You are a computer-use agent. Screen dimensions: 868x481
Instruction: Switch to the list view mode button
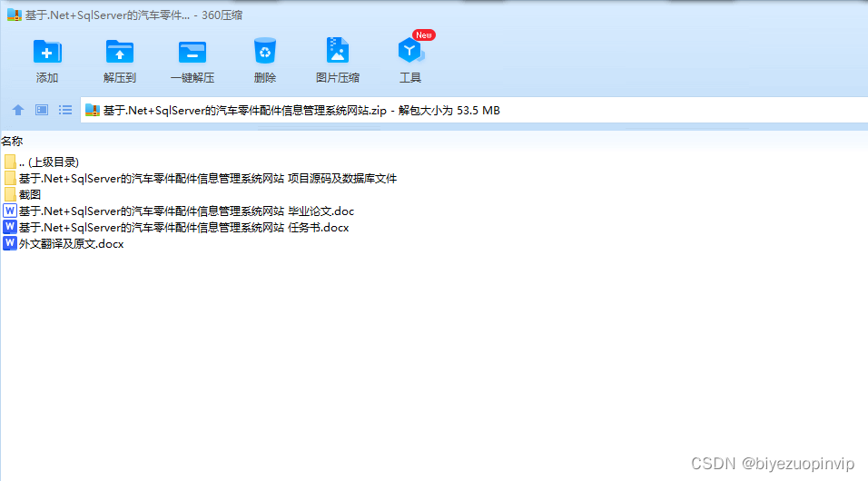click(x=65, y=110)
